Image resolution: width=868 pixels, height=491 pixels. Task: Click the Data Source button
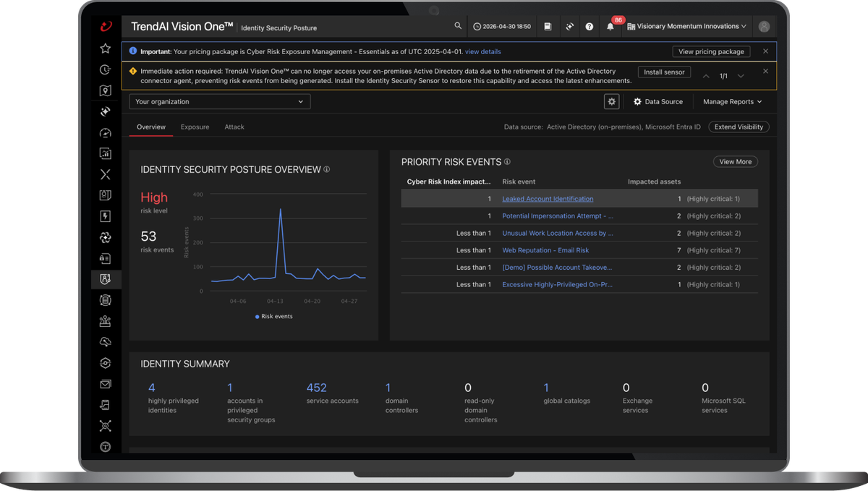(x=658, y=102)
